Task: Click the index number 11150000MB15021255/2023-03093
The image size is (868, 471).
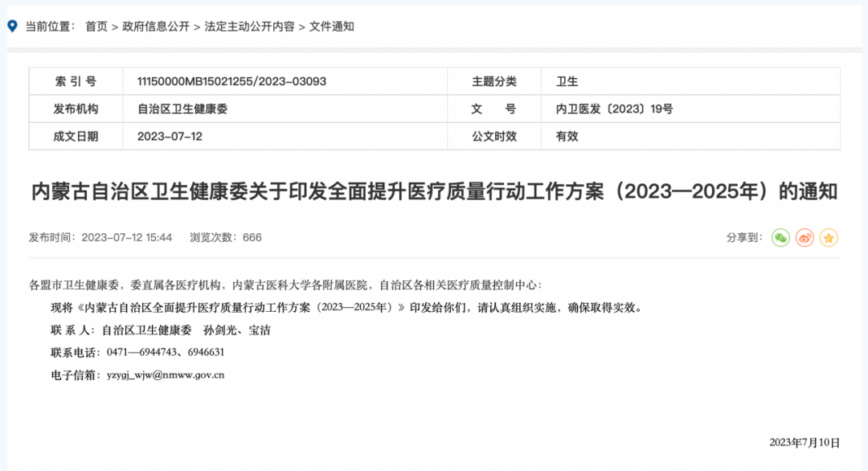Action: click(x=231, y=81)
